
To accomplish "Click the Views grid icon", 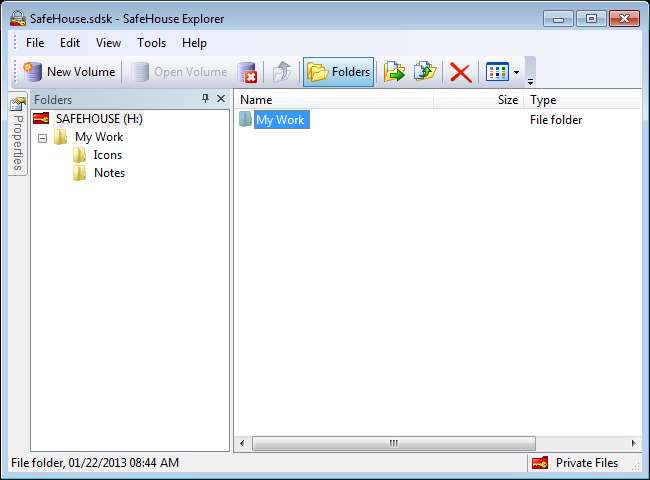I will coord(497,72).
